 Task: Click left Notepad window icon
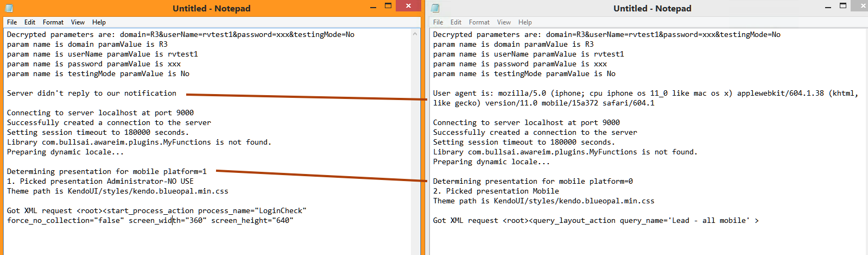coord(9,8)
